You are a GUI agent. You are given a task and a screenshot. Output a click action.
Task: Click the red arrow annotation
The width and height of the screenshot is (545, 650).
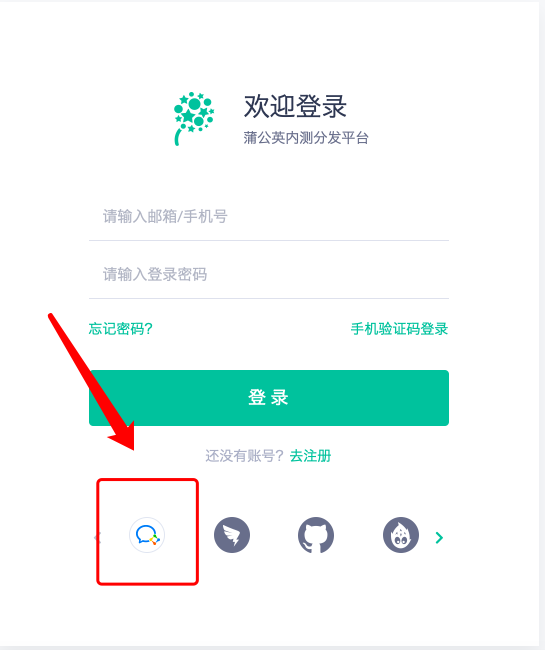coord(92,382)
